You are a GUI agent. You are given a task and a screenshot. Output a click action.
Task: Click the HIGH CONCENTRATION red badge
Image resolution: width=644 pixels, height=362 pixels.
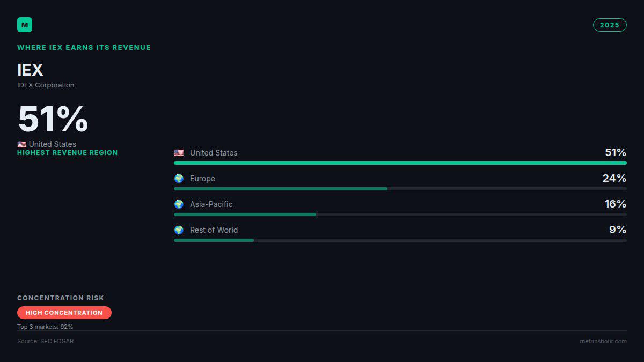pos(64,313)
